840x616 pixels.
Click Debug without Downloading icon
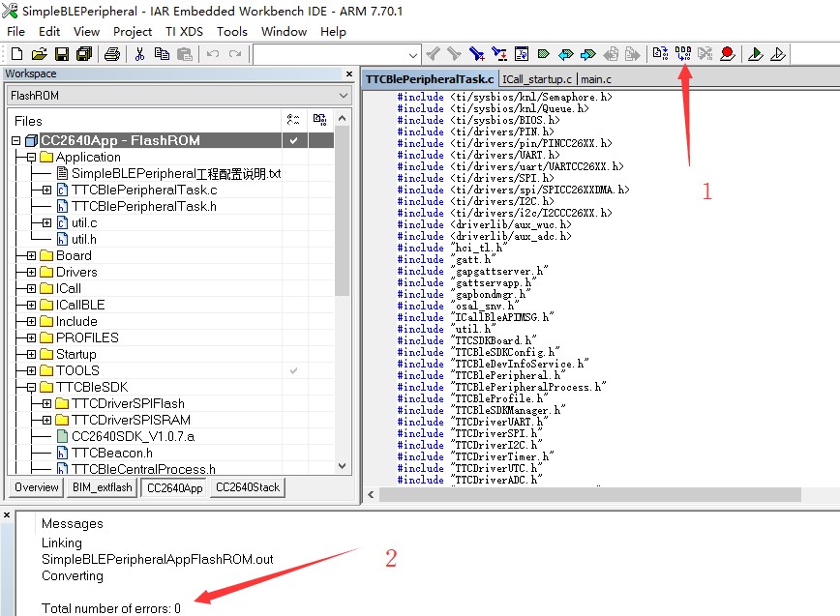click(778, 54)
